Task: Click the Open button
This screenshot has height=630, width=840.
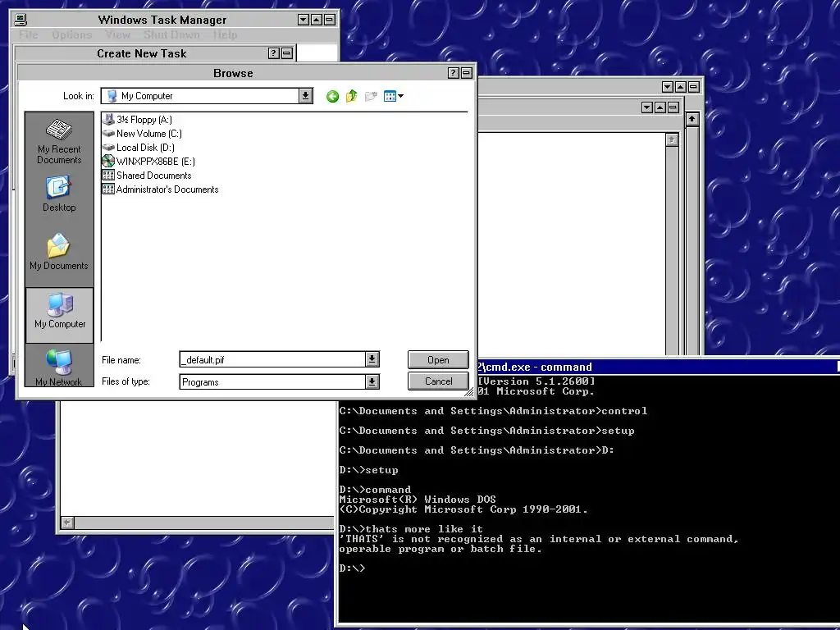Action: click(438, 360)
